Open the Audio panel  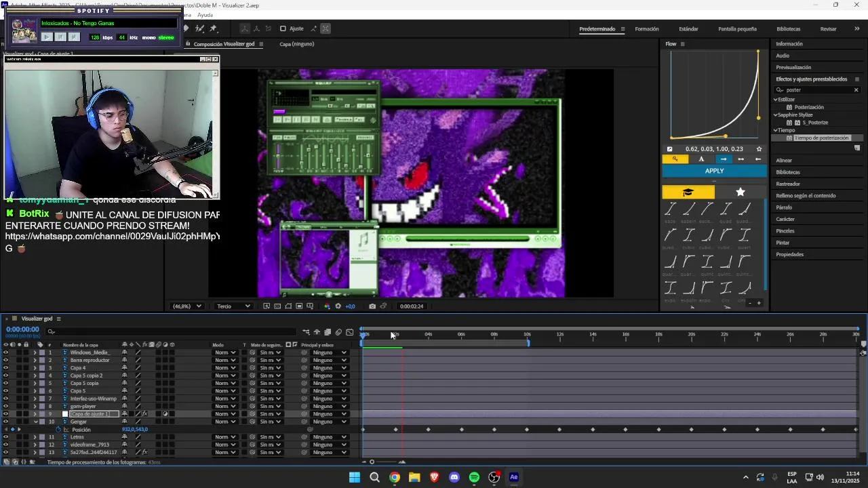coord(783,56)
